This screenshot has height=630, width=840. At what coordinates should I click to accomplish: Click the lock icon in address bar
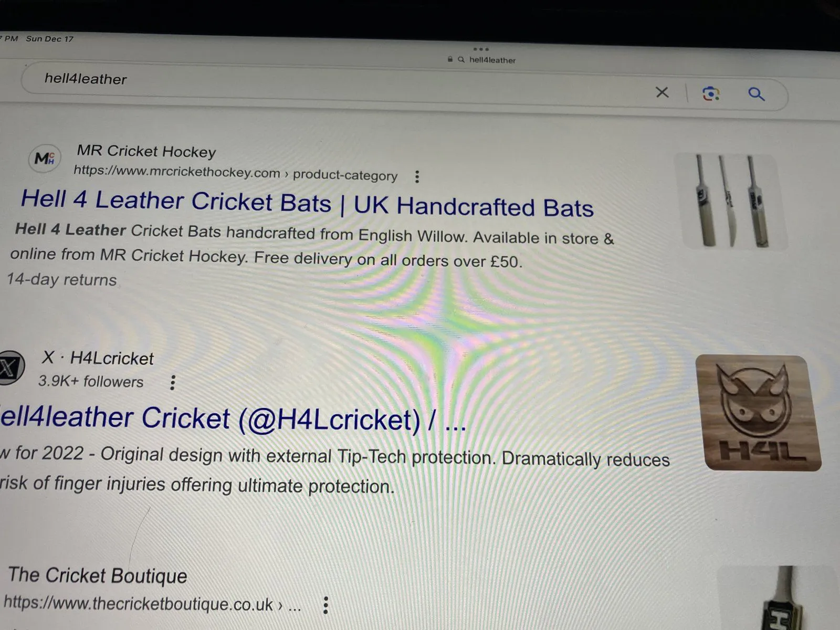(450, 59)
